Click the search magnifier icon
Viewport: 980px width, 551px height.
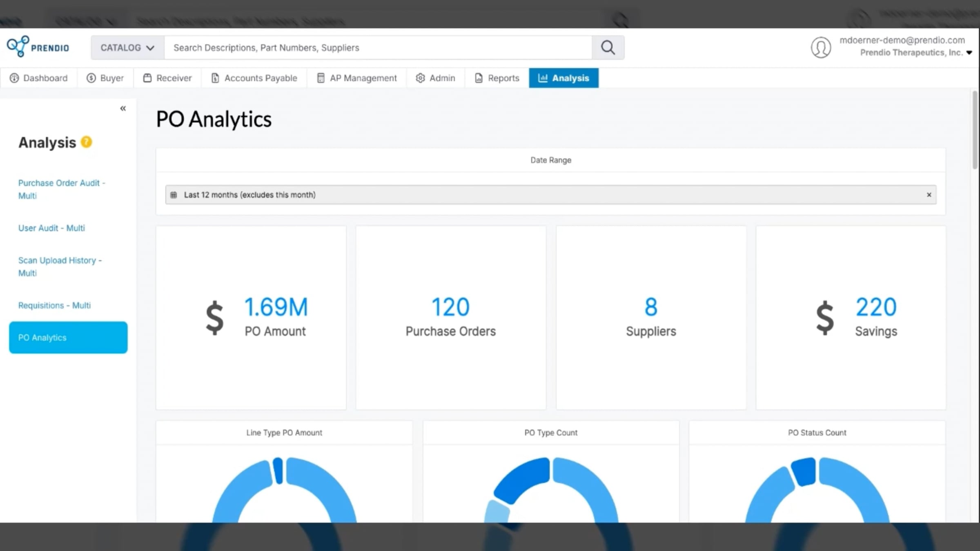(x=608, y=48)
